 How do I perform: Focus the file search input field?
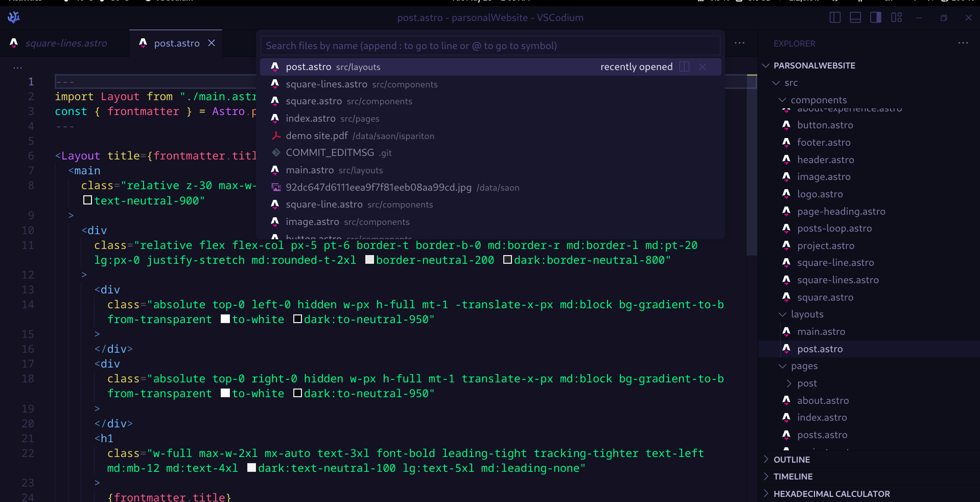(489, 45)
